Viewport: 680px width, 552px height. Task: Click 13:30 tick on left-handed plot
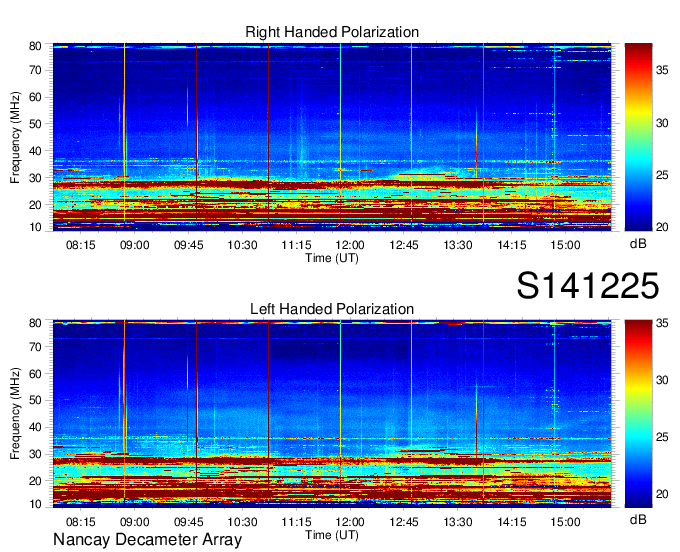coord(458,522)
